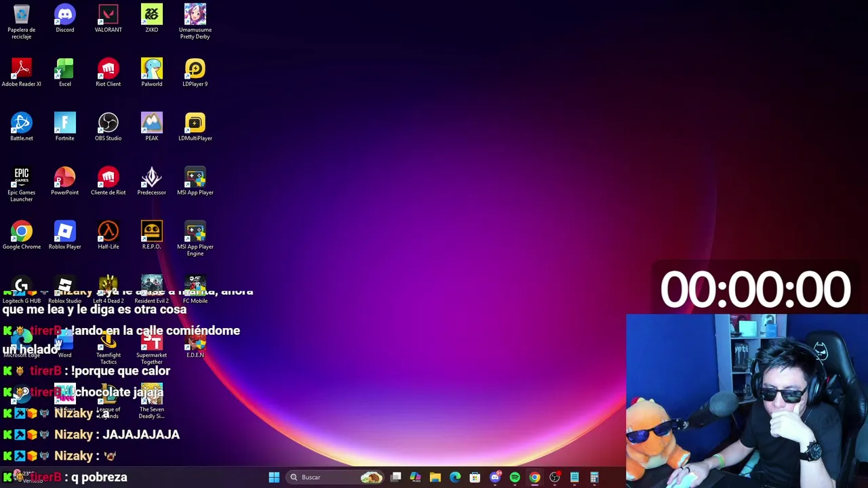Click the Buscar taskbar search box
This screenshot has height=488, width=868.
336,477
